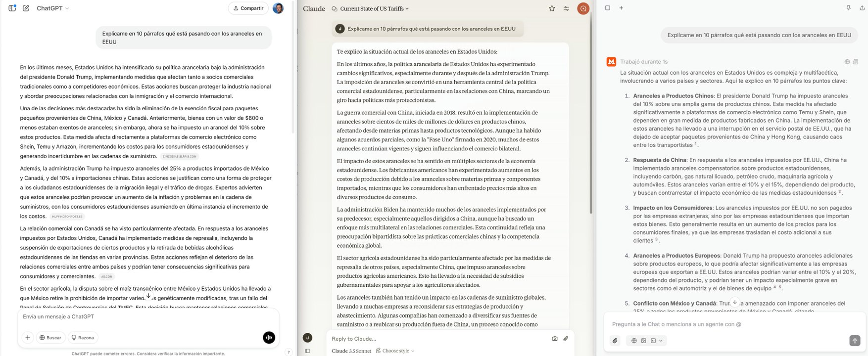
Task: Go to the Claude home logo
Action: 314,8
